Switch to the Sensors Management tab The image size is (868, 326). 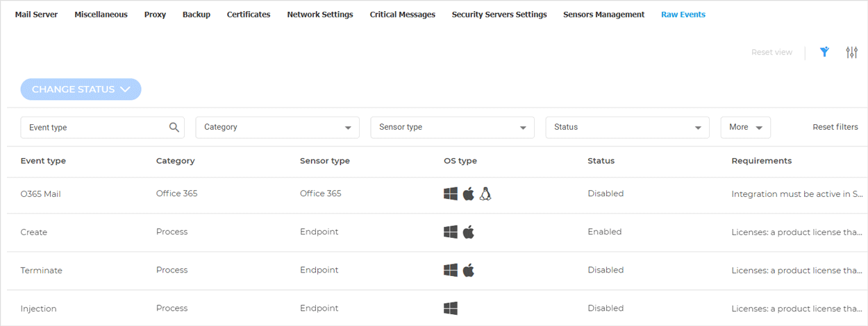[603, 15]
